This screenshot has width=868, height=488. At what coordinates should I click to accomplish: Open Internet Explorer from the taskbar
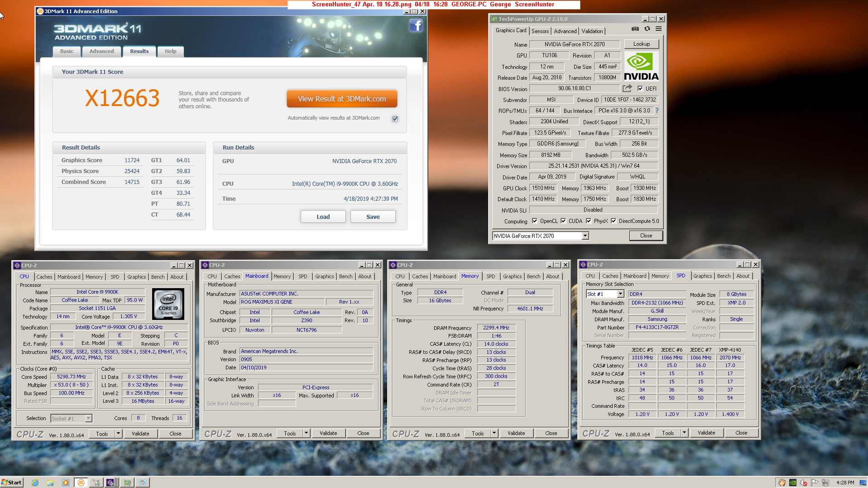tap(35, 483)
